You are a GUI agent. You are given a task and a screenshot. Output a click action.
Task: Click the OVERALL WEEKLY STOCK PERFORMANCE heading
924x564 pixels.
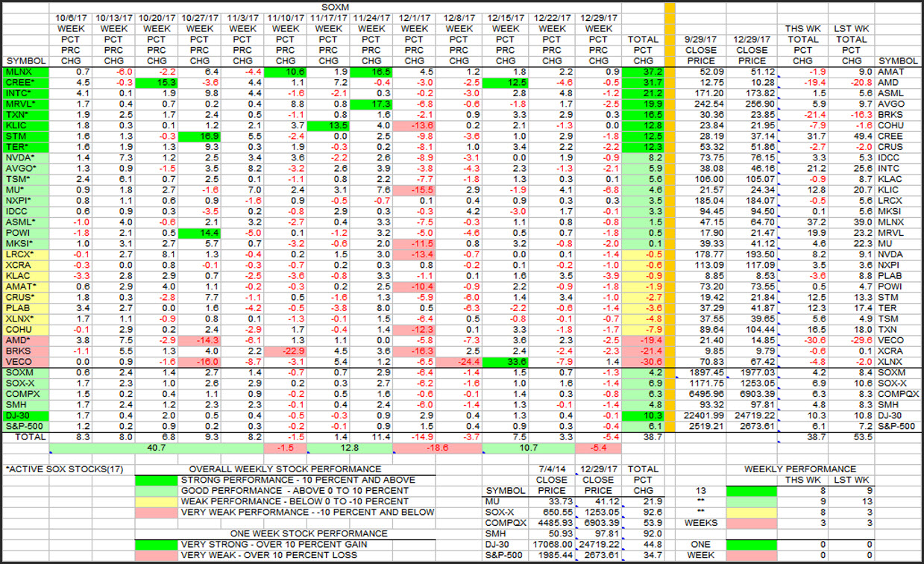(x=284, y=469)
